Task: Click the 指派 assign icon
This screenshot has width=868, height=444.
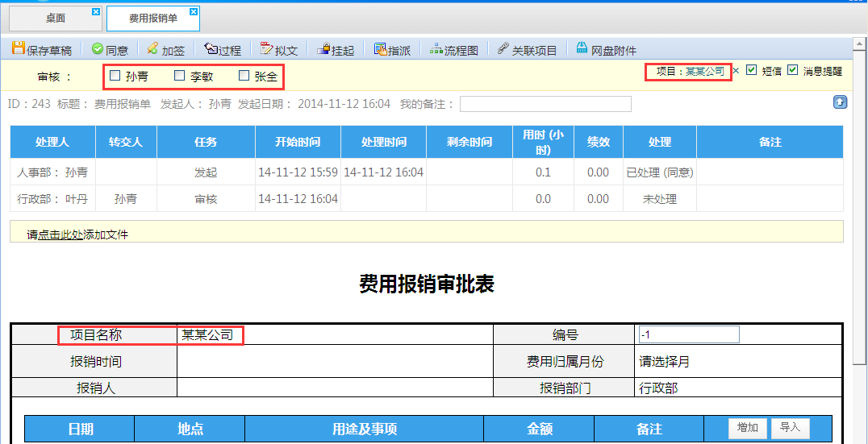Action: point(380,48)
